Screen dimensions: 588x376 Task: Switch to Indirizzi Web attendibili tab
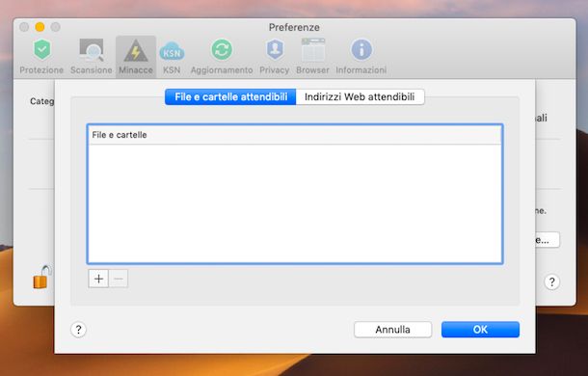[360, 96]
